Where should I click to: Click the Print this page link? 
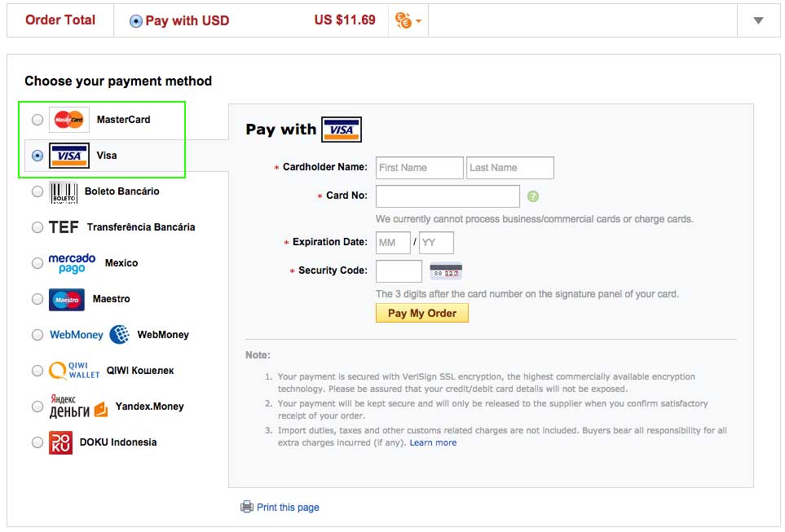point(287,508)
